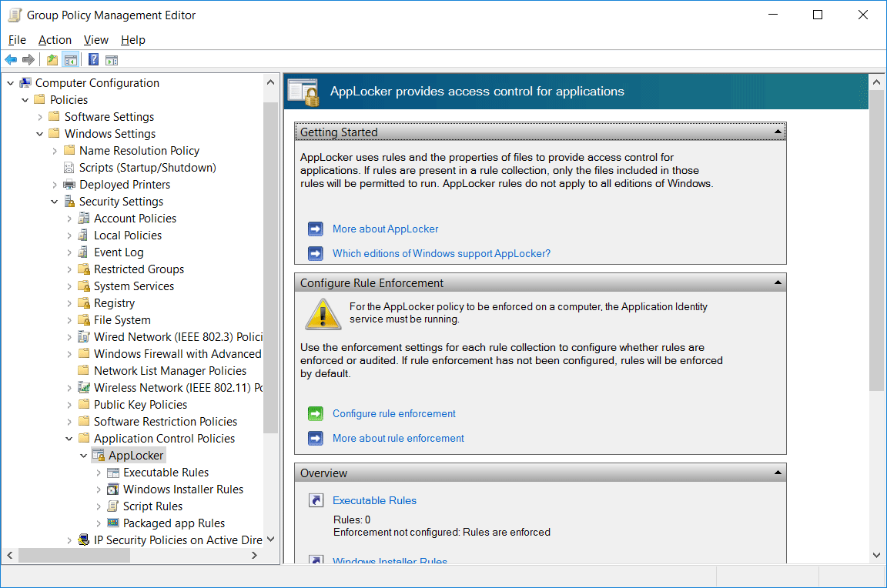Expand the Public Key Policies node
This screenshot has width=887, height=588.
[69, 405]
